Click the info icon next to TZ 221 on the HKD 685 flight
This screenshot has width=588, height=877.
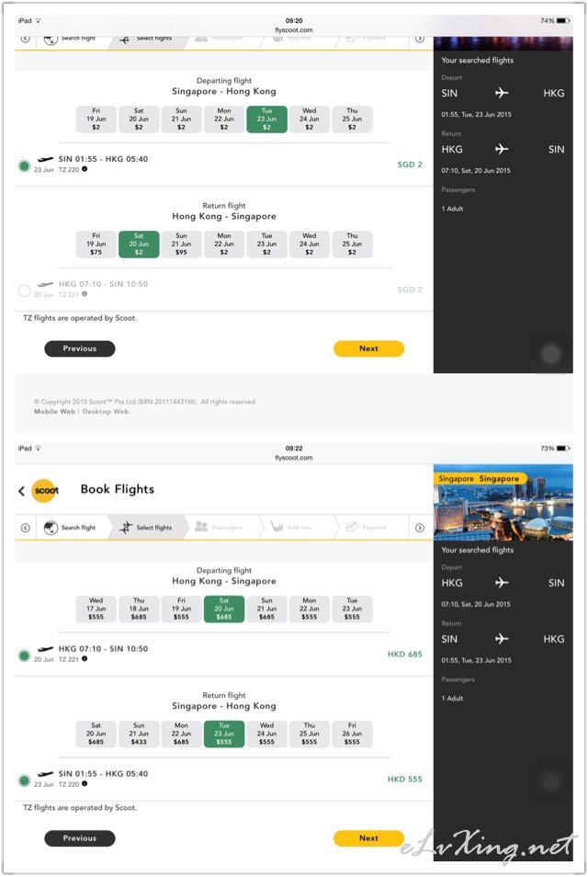[85, 659]
